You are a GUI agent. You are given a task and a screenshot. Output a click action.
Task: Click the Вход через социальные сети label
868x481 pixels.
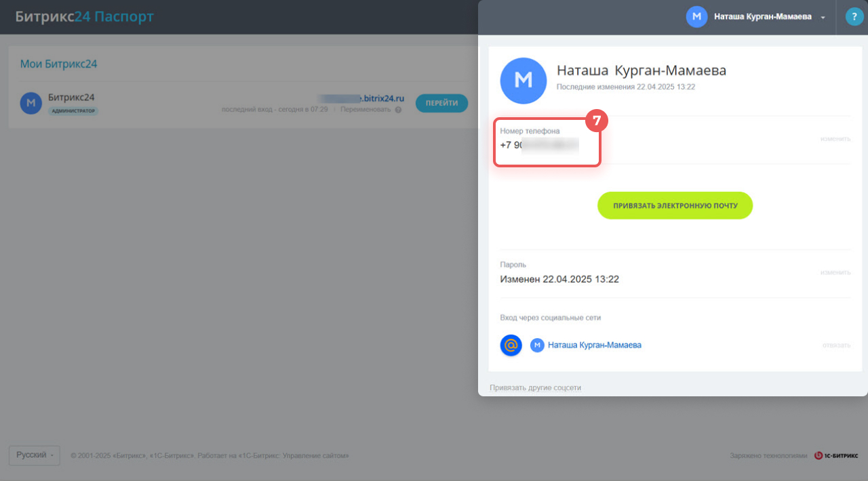(551, 318)
